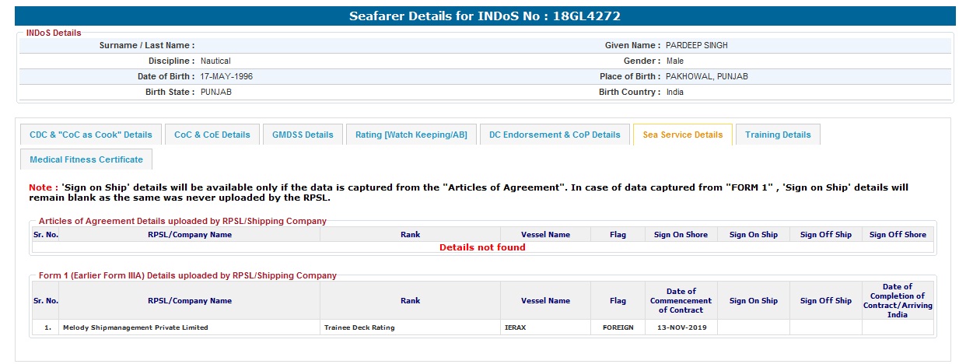Click the Sign On Shore column header

tap(681, 234)
